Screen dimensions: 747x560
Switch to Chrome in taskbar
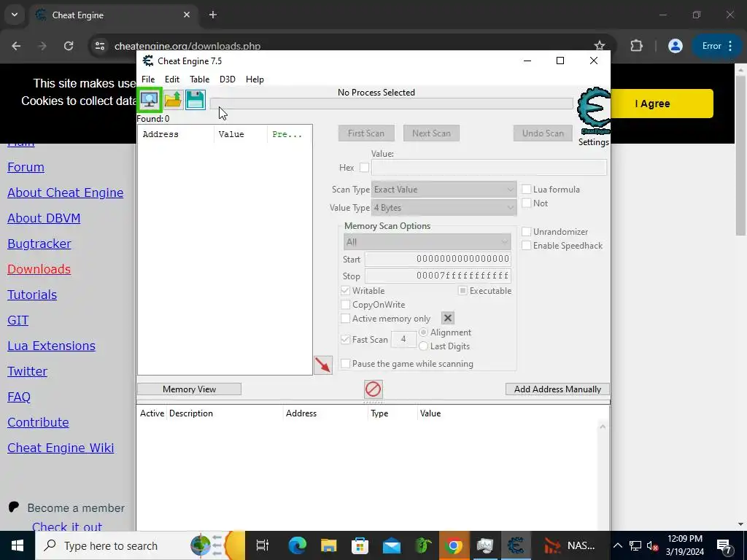point(454,545)
